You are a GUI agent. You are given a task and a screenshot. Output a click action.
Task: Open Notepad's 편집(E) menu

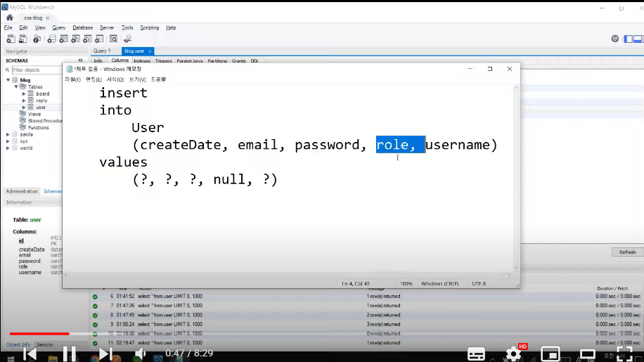(94, 79)
